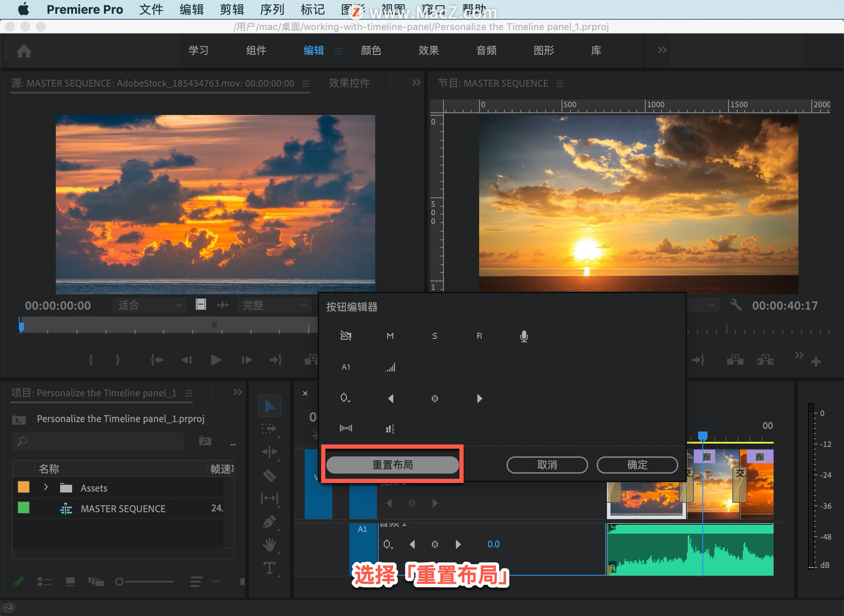
Task: Expand the Assets folder
Action: coord(46,487)
